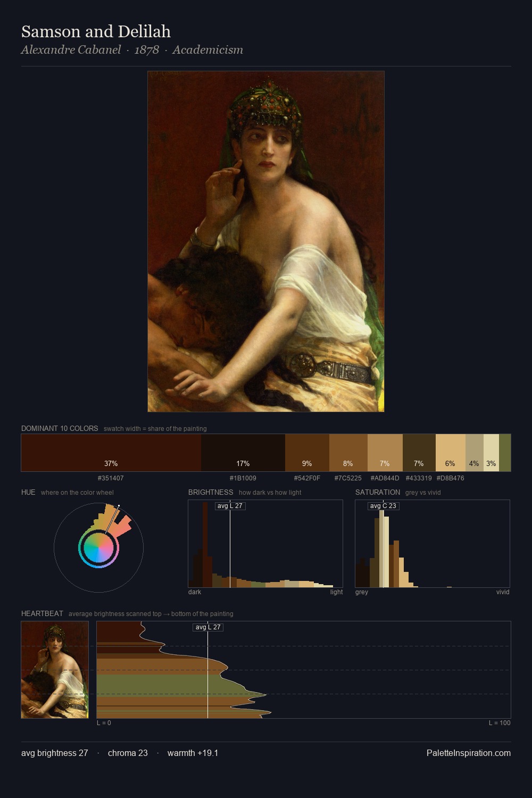Click the caption 'grey vs vivid'
The image size is (532, 798).
[423, 493]
